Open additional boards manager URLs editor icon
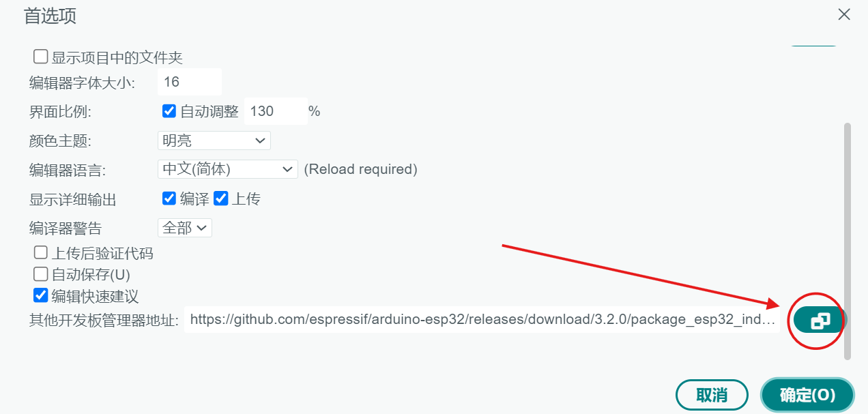This screenshot has height=414, width=868. pos(820,321)
